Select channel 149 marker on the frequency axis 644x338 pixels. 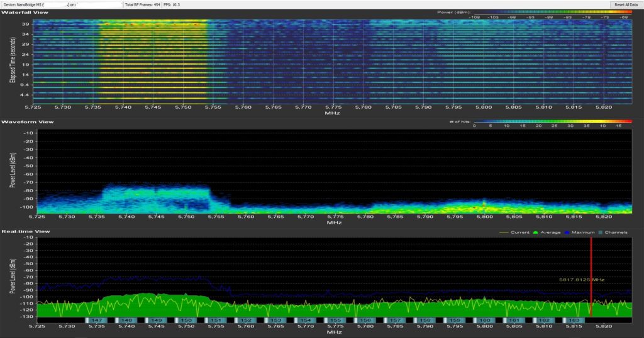(157, 320)
